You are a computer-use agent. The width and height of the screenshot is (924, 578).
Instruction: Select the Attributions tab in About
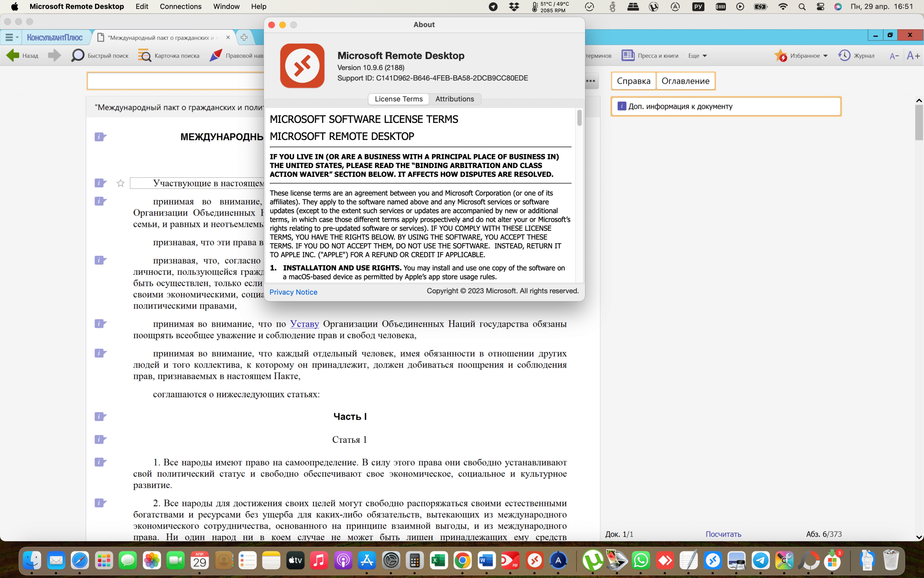[455, 99]
